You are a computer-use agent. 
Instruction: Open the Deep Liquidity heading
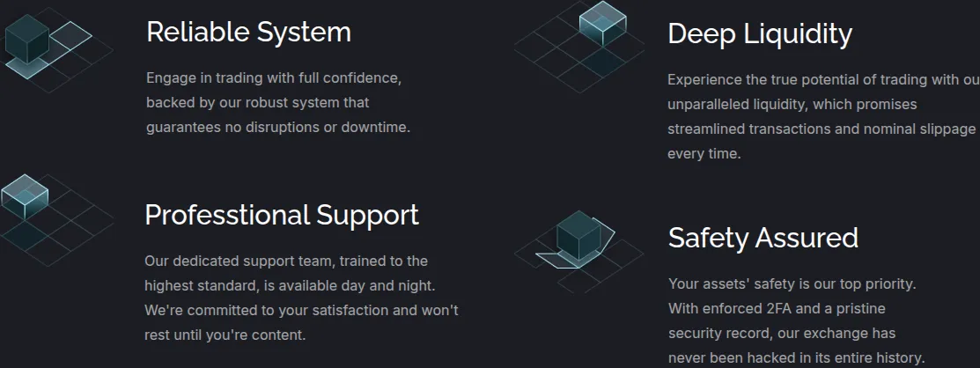759,33
